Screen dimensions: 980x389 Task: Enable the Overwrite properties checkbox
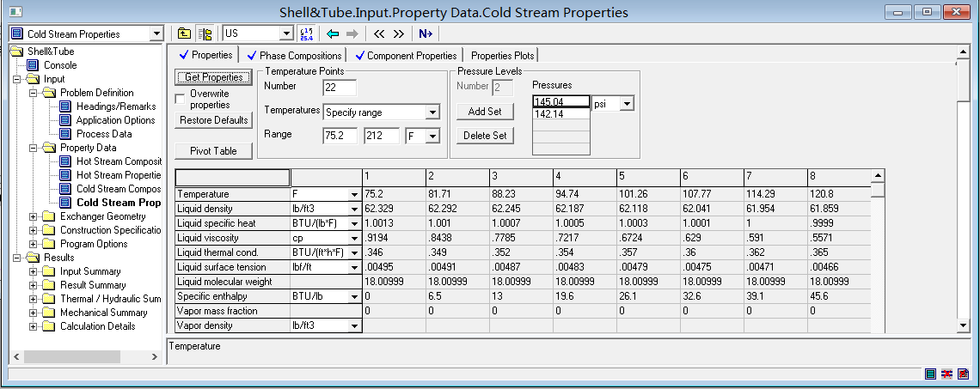click(x=180, y=99)
